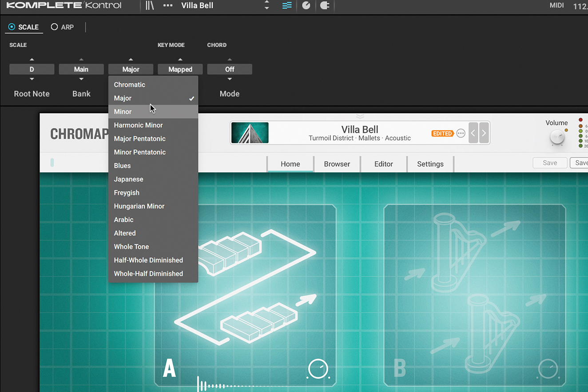Open the library browser icon
Viewport: 588px width, 392px height.
click(150, 5)
